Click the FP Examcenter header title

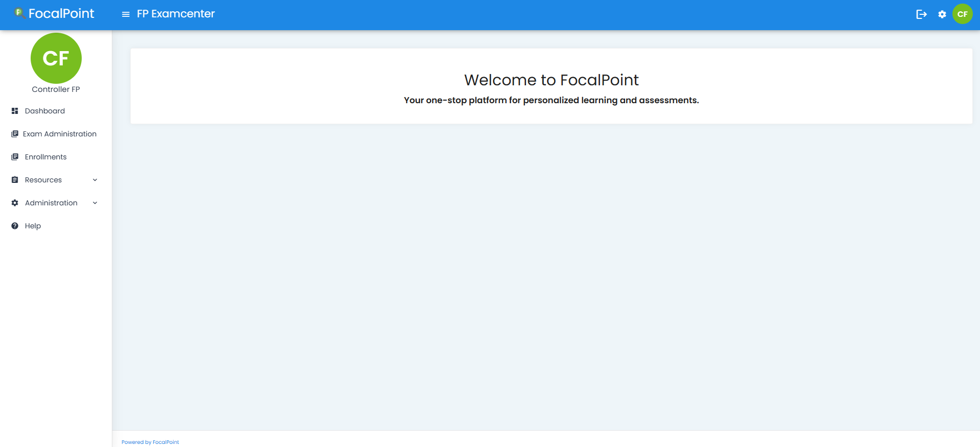coord(176,14)
